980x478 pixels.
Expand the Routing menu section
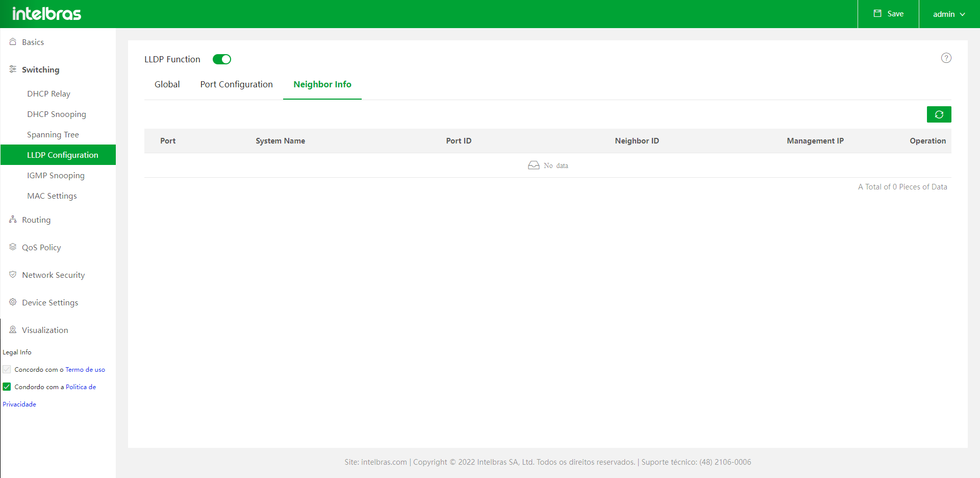coord(36,220)
